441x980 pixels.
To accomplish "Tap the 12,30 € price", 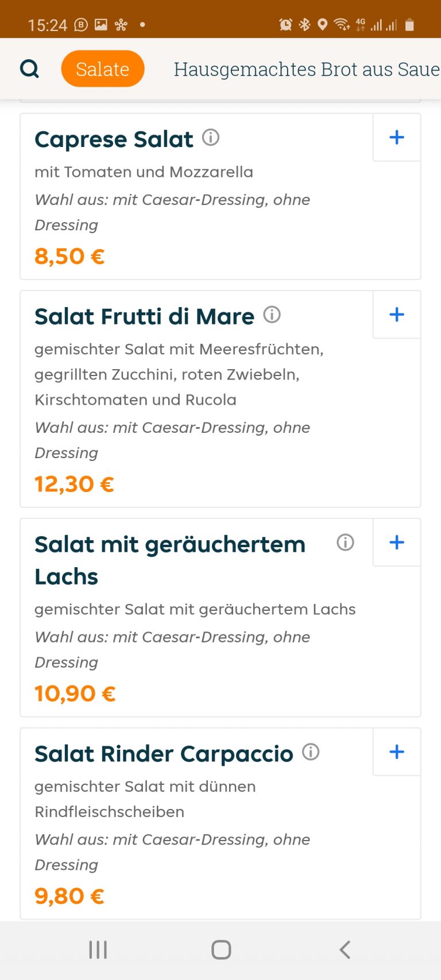I will tap(74, 484).
